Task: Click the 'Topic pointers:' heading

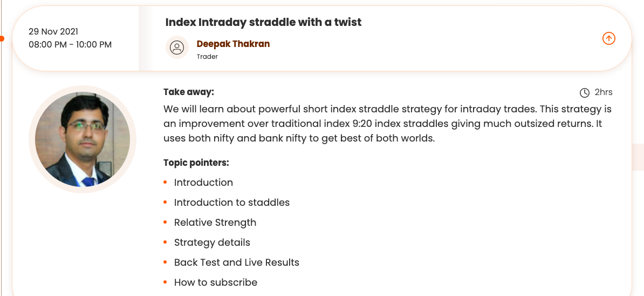Action: click(x=196, y=163)
